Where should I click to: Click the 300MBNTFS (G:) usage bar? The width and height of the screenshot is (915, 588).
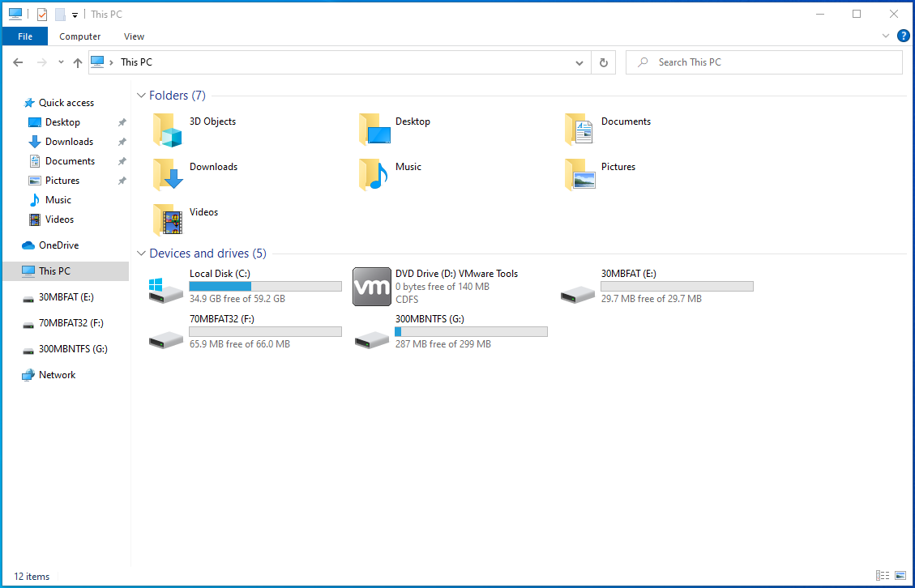471,332
